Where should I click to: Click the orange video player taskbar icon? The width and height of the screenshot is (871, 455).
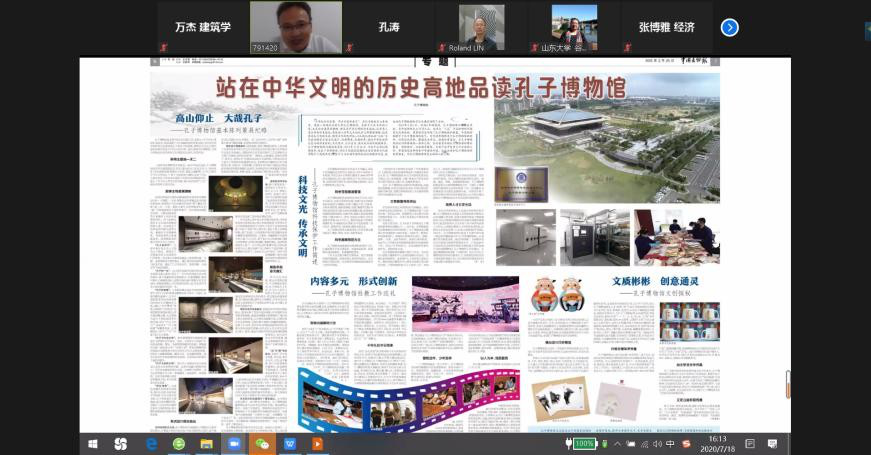pyautogui.click(x=318, y=443)
